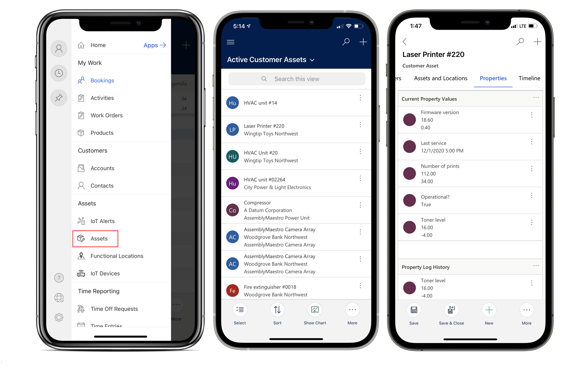588x370 pixels.
Task: Select the Bookings icon in My Work
Action: [81, 80]
